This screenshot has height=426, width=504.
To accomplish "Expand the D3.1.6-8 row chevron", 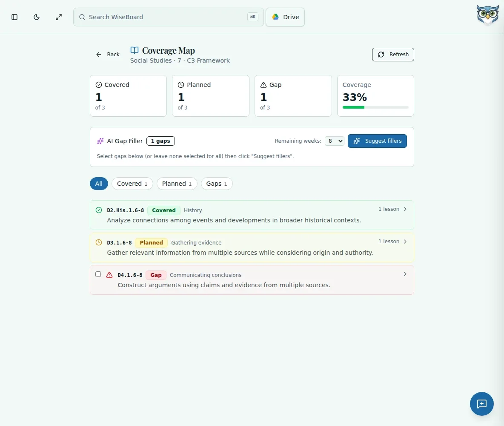I will [405, 241].
